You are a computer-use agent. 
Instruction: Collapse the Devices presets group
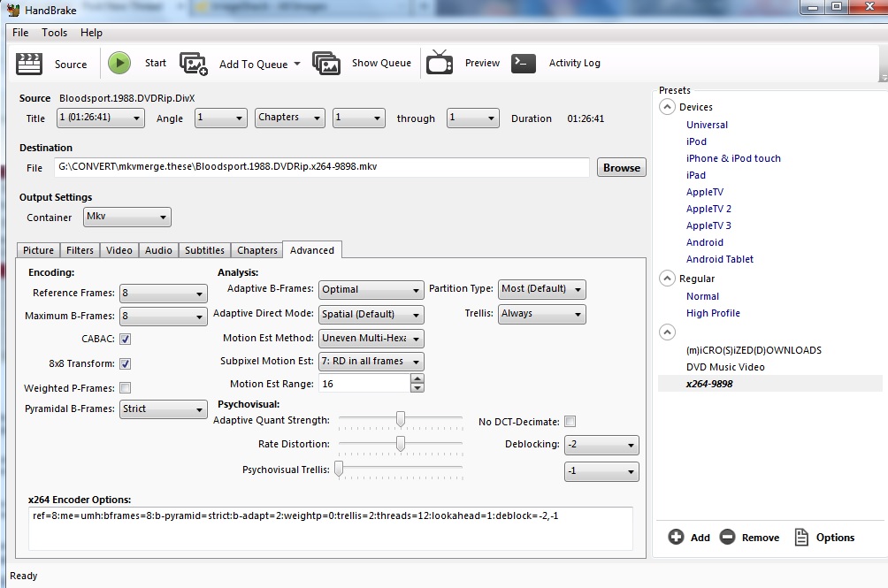pos(666,107)
